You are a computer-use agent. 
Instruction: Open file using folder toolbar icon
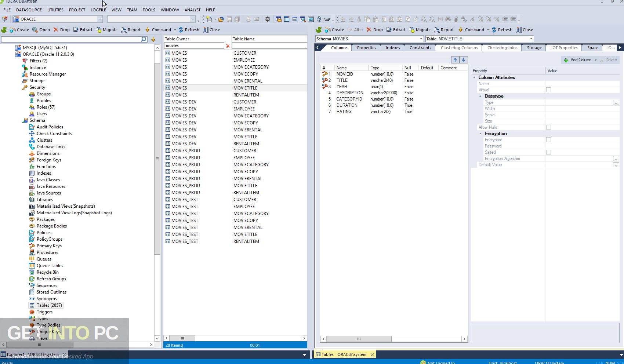tap(221, 19)
